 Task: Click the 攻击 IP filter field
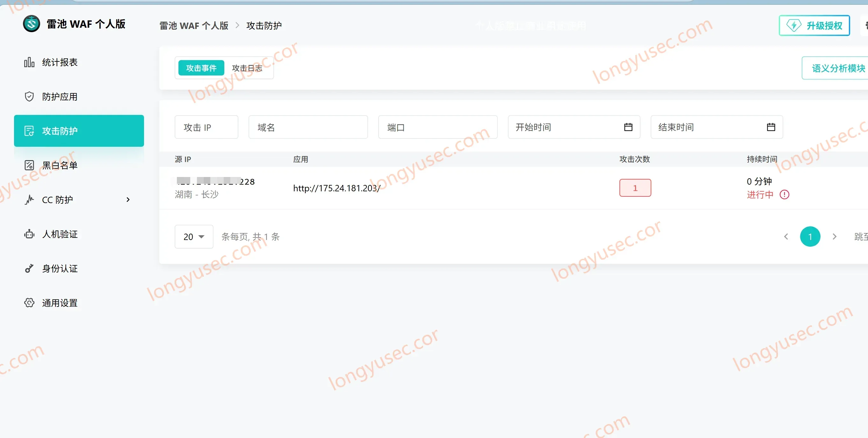point(206,127)
